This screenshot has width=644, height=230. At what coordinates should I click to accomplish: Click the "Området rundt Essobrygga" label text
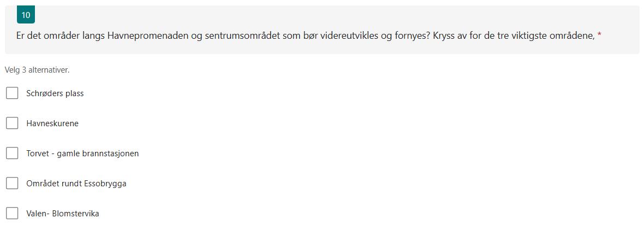(76, 184)
